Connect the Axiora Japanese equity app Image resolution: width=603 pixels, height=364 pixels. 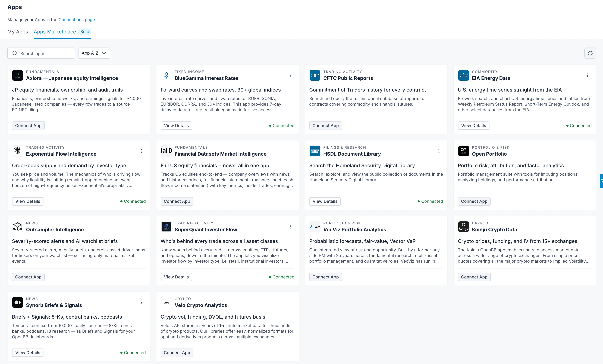[x=28, y=125]
